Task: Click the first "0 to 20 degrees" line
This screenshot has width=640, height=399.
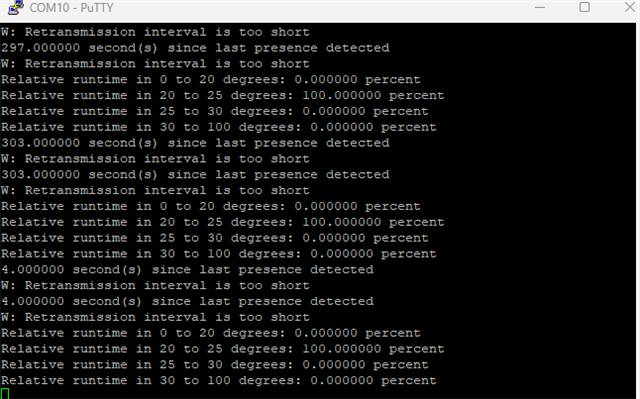Action: tap(211, 80)
